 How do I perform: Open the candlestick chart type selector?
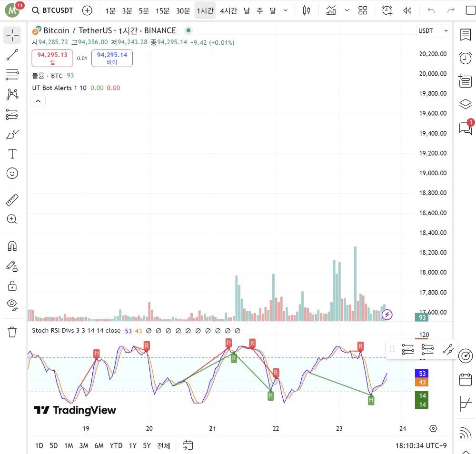tap(306, 10)
